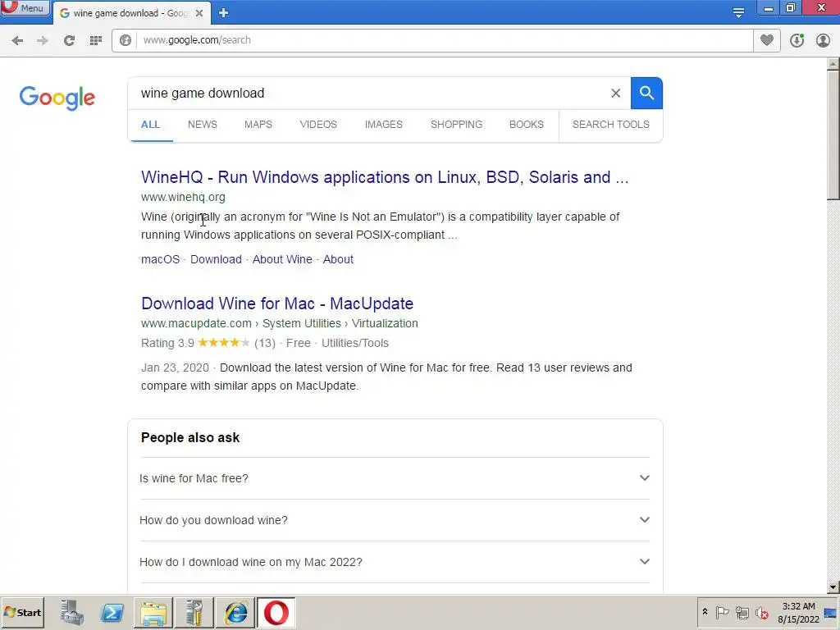840x630 pixels.
Task: Open the network tray icon
Action: (742, 612)
